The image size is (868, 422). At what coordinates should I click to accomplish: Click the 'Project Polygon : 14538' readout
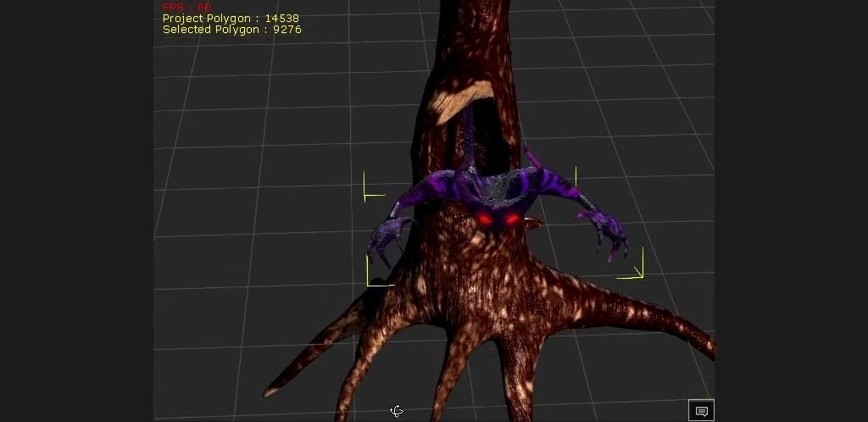(x=231, y=19)
